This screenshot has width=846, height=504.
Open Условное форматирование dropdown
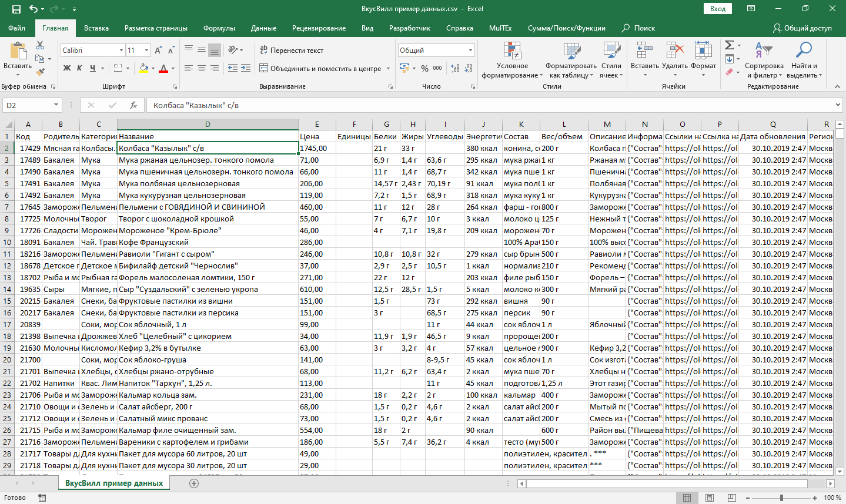tap(512, 60)
